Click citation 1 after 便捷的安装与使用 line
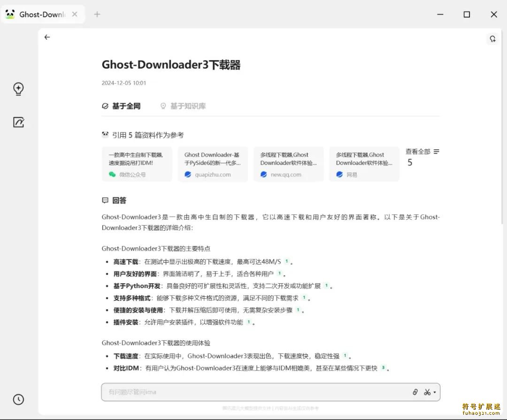 pos(298,310)
